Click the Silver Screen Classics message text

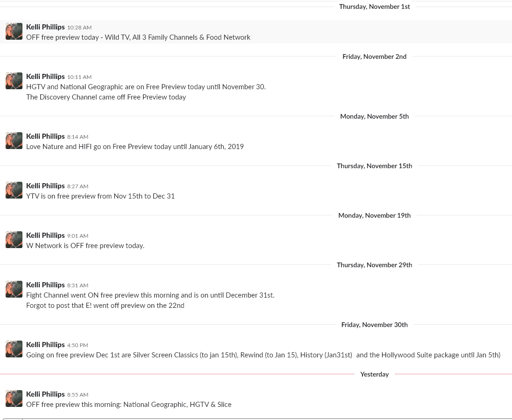coord(263,355)
